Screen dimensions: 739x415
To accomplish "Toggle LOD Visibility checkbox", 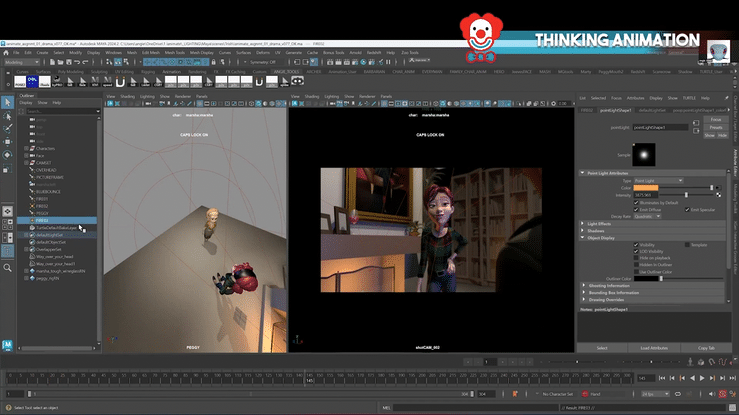I will 636,252.
